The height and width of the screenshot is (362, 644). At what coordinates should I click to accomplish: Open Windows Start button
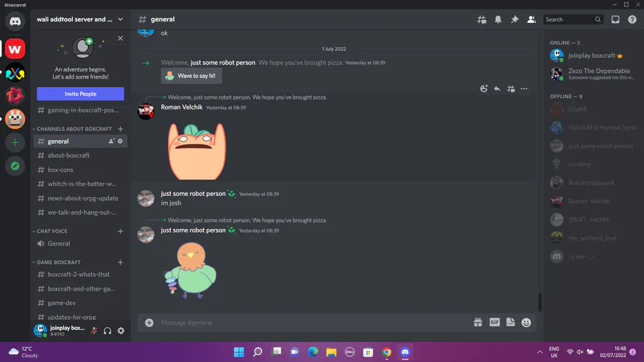click(x=238, y=352)
